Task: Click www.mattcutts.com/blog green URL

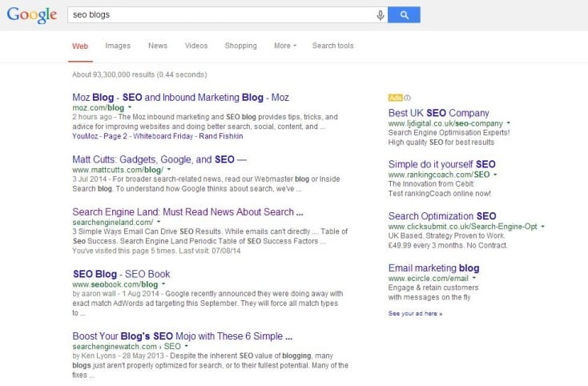Action: pos(118,170)
